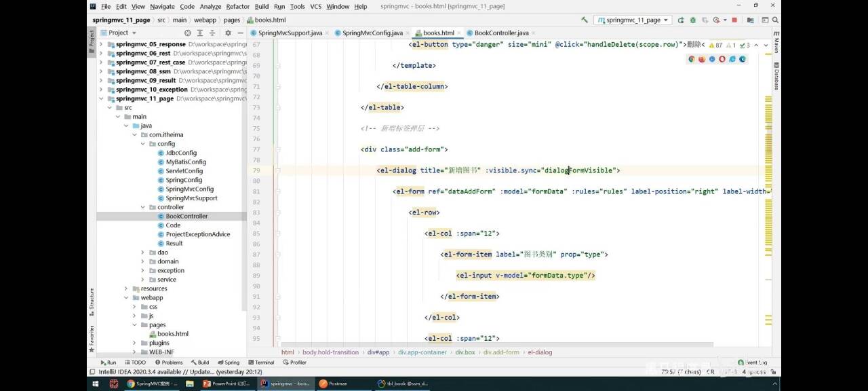This screenshot has width=868, height=391.
Task: Click the Search Everywhere magnifier icon
Action: pyautogui.click(x=775, y=20)
